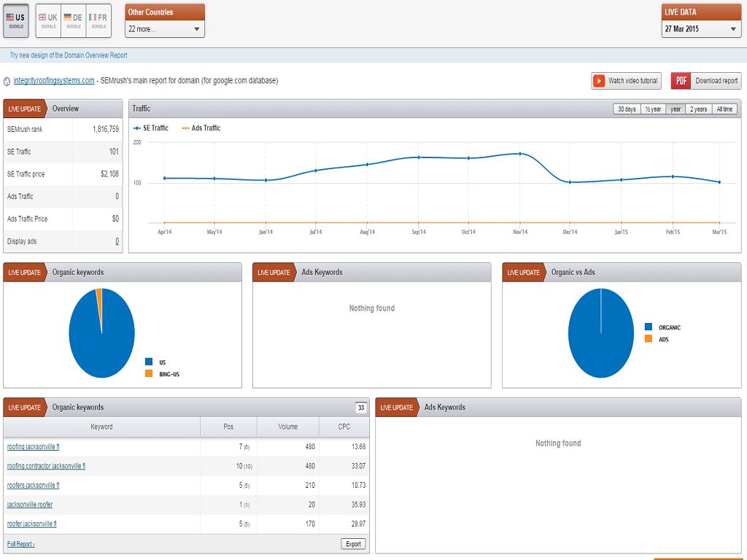
Task: Toggle Ads Traffic series in chart legend
Action: pyautogui.click(x=201, y=128)
